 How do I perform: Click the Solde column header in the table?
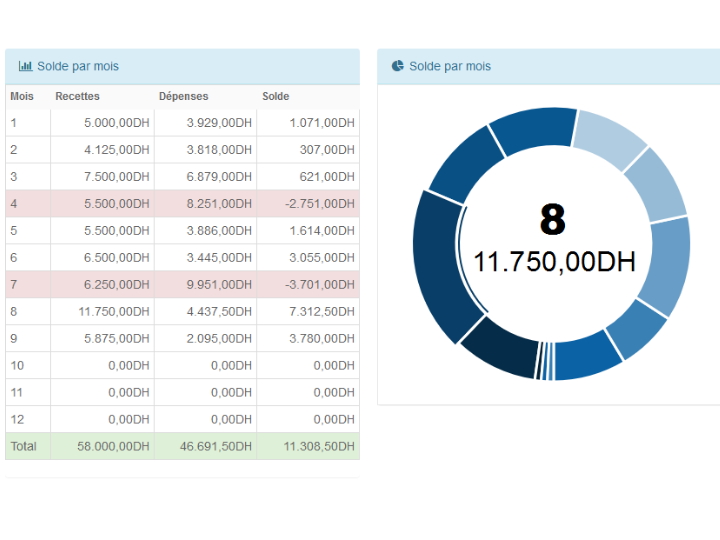(x=275, y=97)
